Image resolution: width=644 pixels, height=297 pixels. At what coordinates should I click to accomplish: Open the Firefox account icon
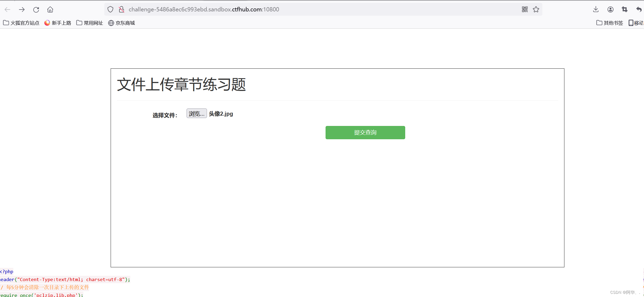[610, 10]
